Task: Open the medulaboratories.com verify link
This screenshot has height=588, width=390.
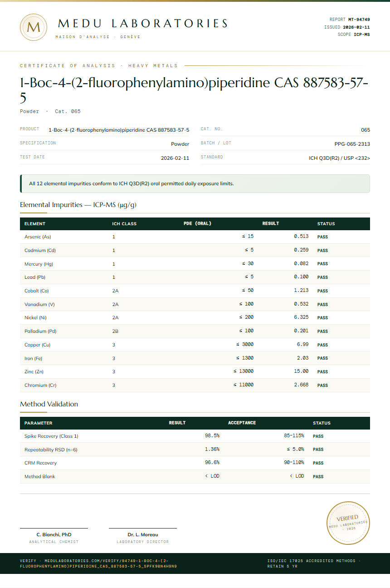Action: [98, 563]
